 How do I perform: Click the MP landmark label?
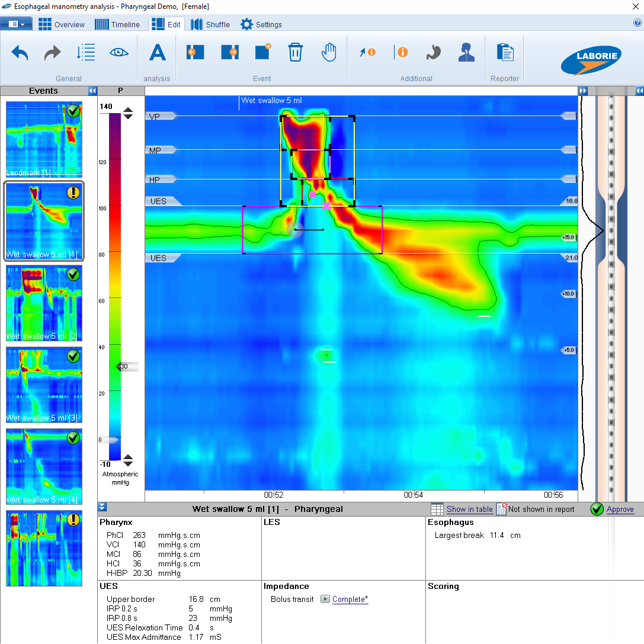tap(161, 150)
